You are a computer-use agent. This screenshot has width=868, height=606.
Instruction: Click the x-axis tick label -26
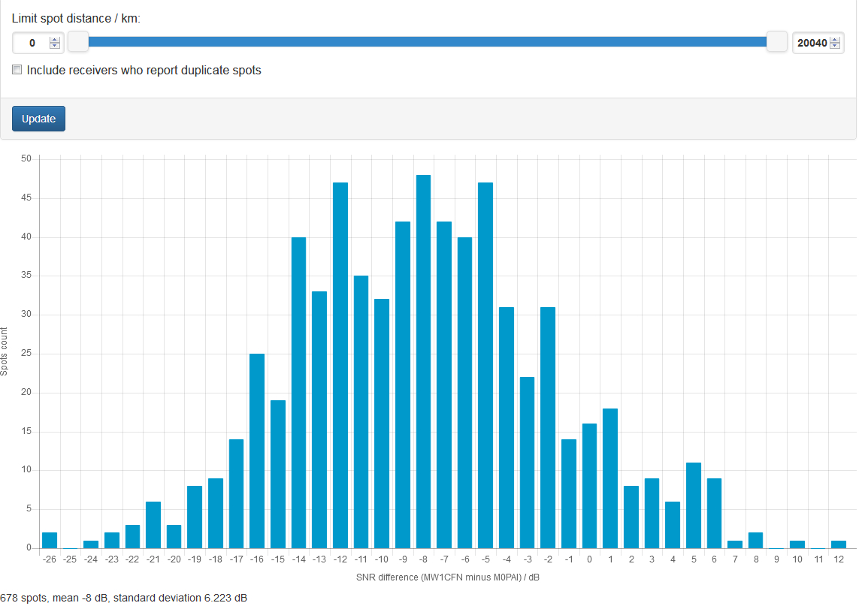[x=50, y=559]
